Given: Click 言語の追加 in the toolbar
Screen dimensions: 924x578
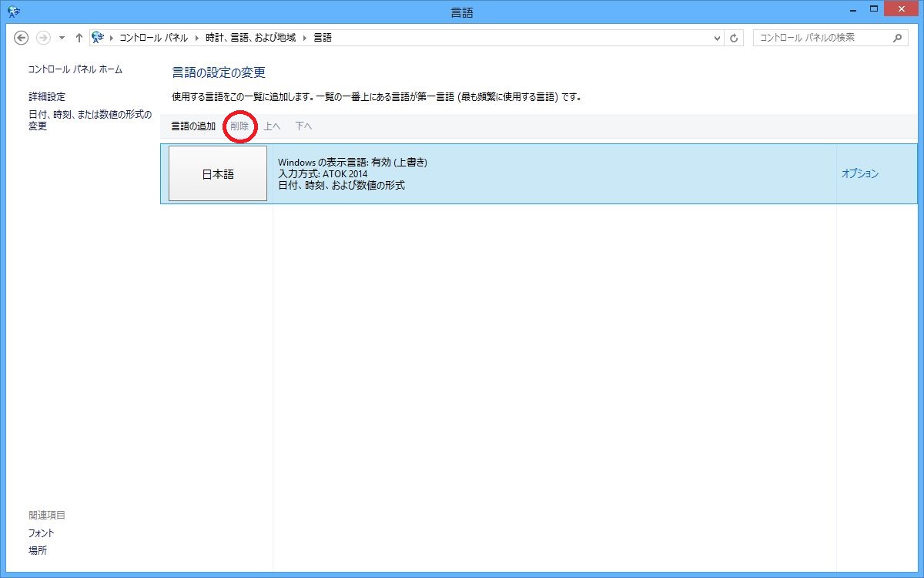Looking at the screenshot, I should click(193, 126).
